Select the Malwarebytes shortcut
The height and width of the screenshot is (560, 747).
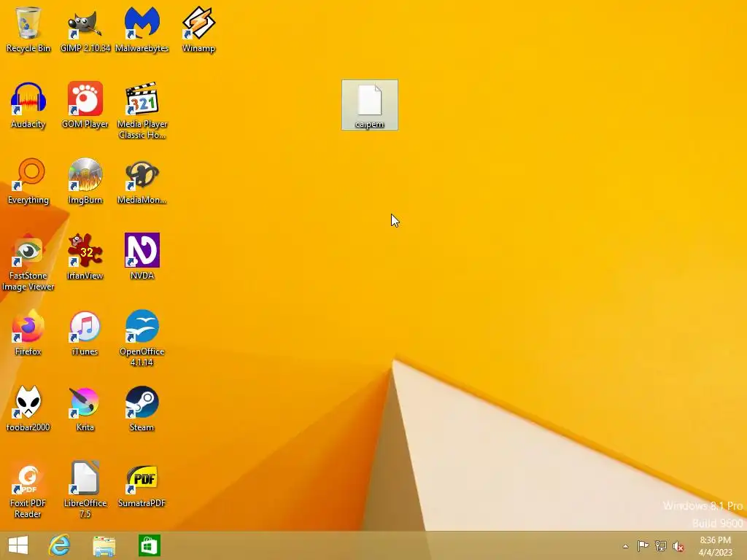[x=142, y=29]
